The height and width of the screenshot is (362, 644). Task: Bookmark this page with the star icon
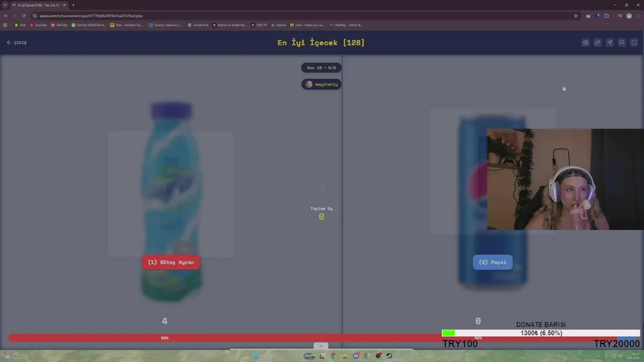pyautogui.click(x=576, y=16)
